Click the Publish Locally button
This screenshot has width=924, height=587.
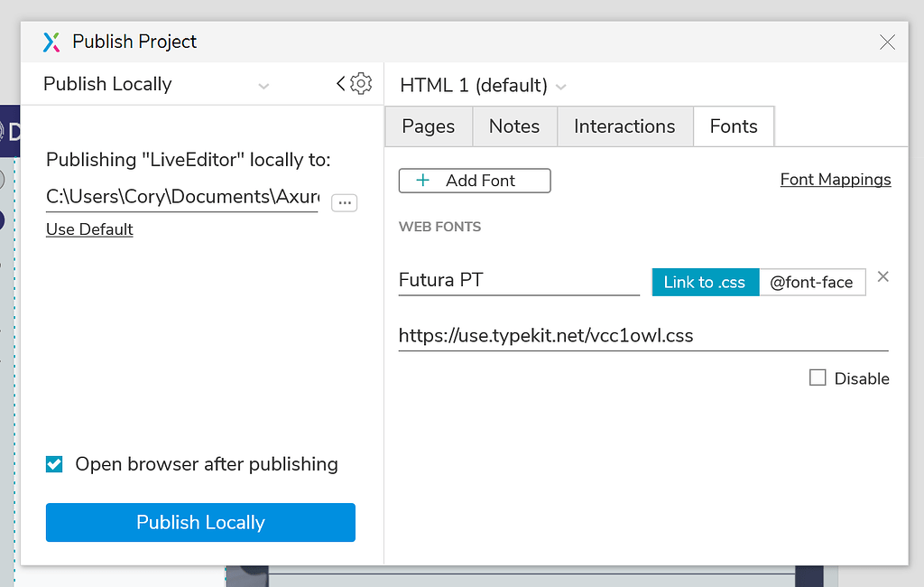click(x=199, y=522)
